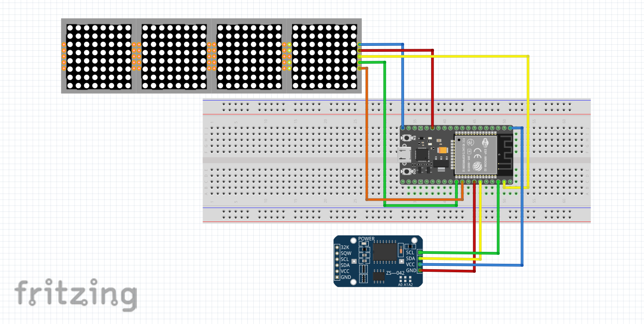Select the first LED matrix on the left
This screenshot has height=324, width=644.
pyautogui.click(x=99, y=57)
